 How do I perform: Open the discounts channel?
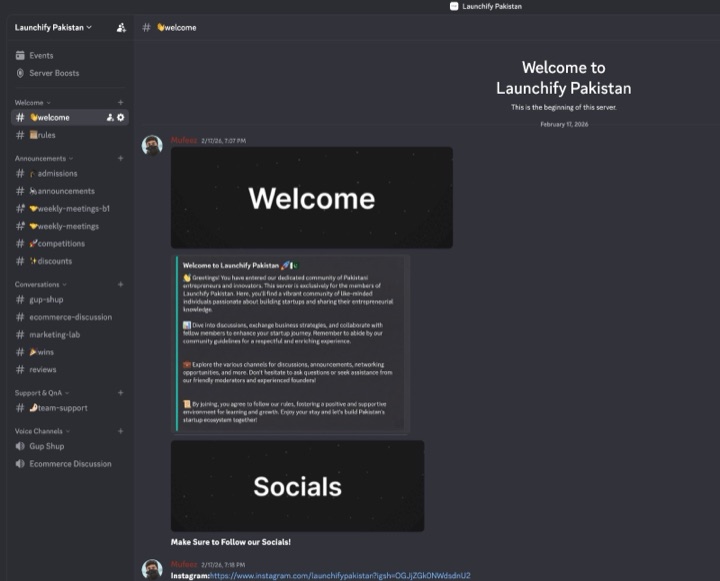pos(69,261)
